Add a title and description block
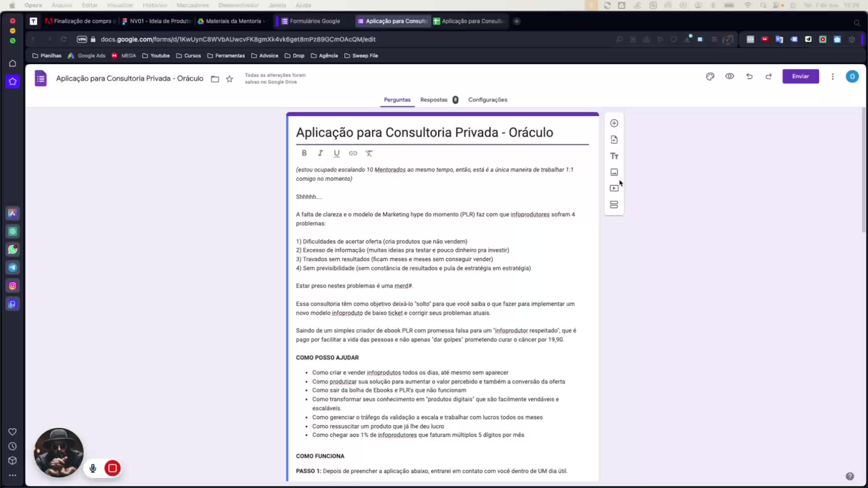868x488 pixels. click(x=614, y=156)
